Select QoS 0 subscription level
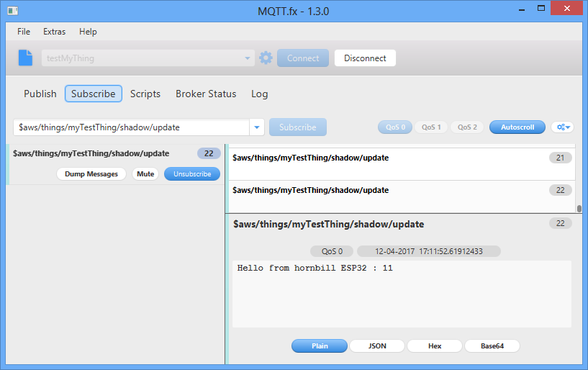 point(395,127)
